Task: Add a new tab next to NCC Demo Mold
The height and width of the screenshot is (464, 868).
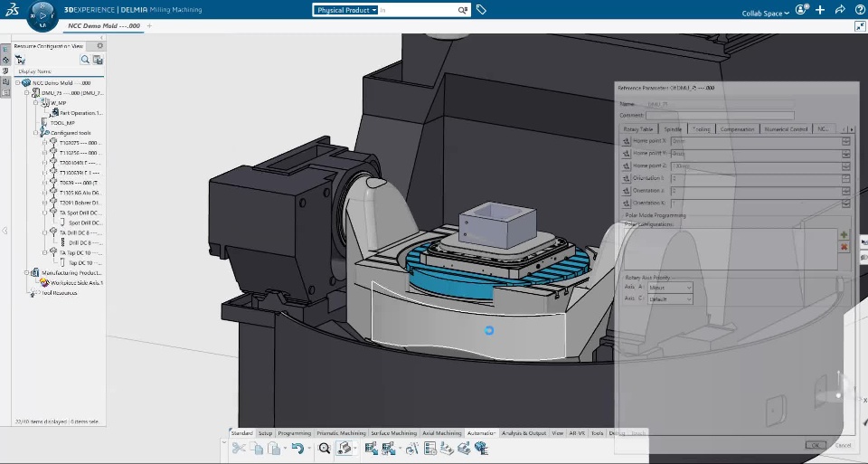Action: 149,25
